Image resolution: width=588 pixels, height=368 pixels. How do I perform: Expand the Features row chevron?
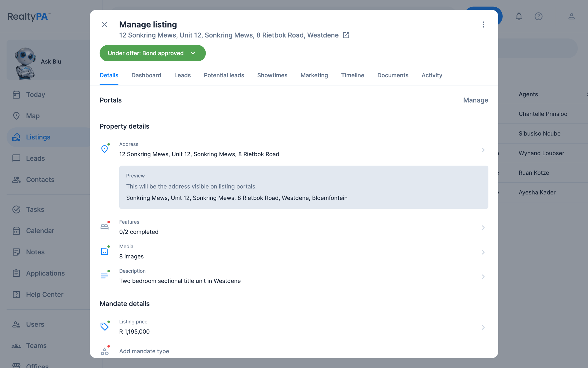[x=483, y=228]
